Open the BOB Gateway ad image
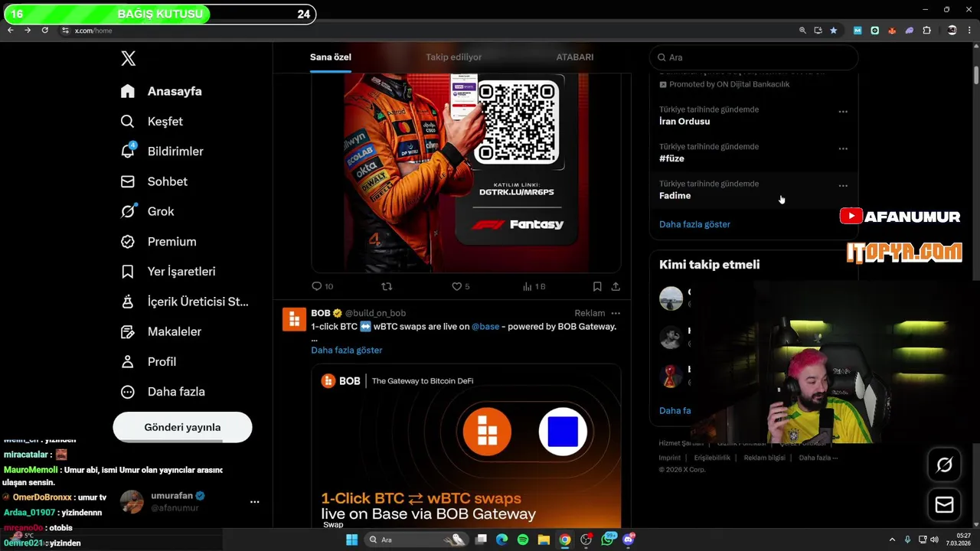Viewport: 980px width, 551px height. [465, 445]
